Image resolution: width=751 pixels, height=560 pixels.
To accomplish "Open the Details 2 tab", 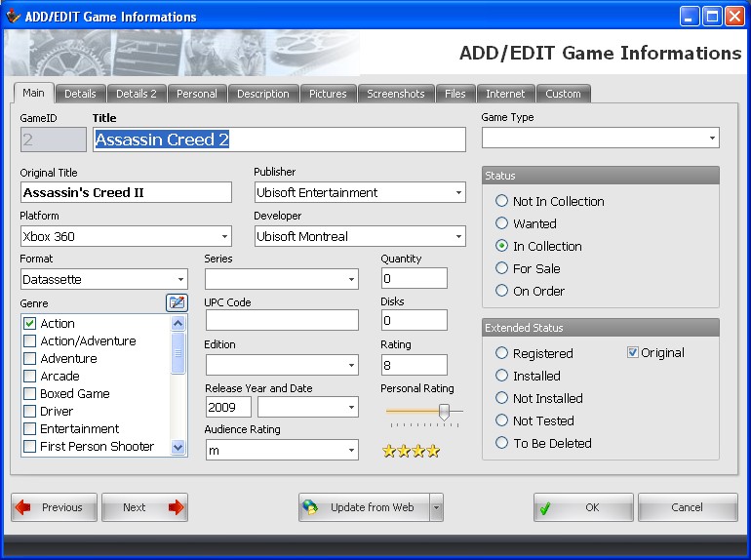I will pos(137,94).
